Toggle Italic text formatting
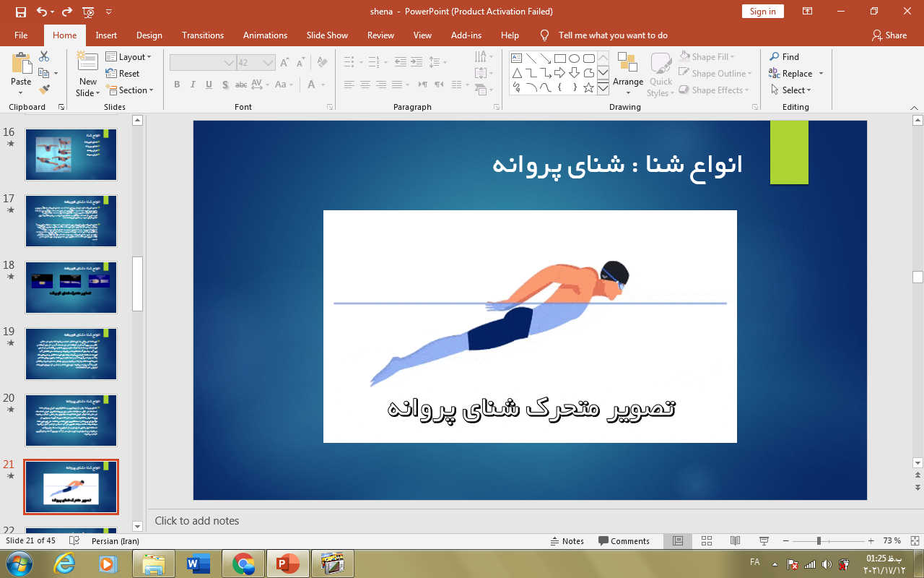The height and width of the screenshot is (578, 924). [x=193, y=85]
